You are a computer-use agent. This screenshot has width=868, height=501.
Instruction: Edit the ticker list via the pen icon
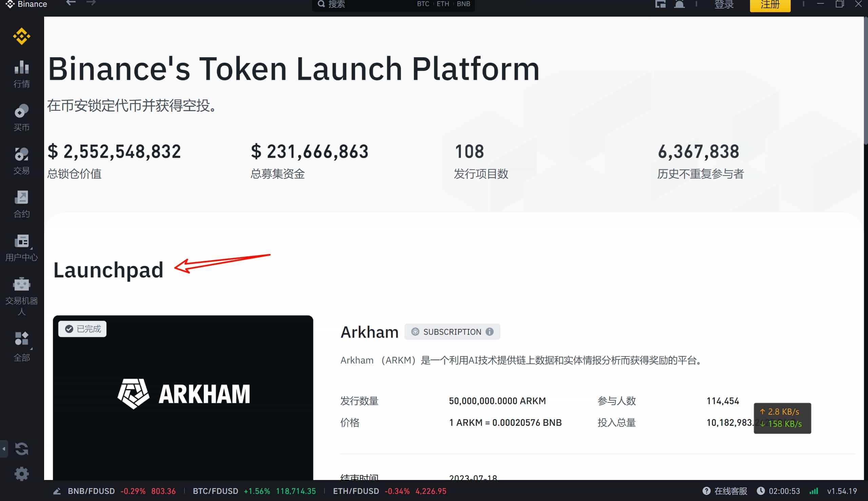tap(57, 491)
